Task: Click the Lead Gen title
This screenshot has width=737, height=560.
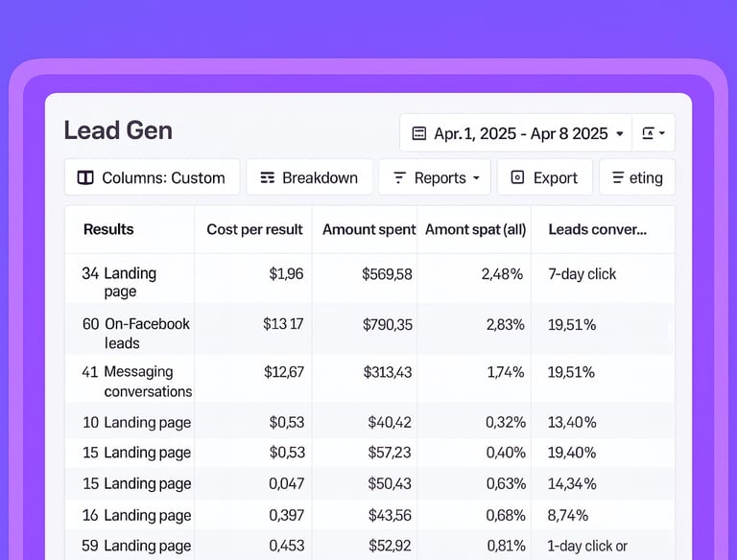Action: pyautogui.click(x=118, y=130)
